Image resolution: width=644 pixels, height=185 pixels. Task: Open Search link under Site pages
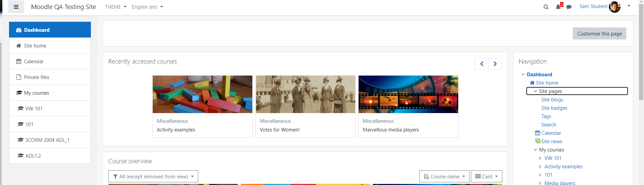point(549,125)
